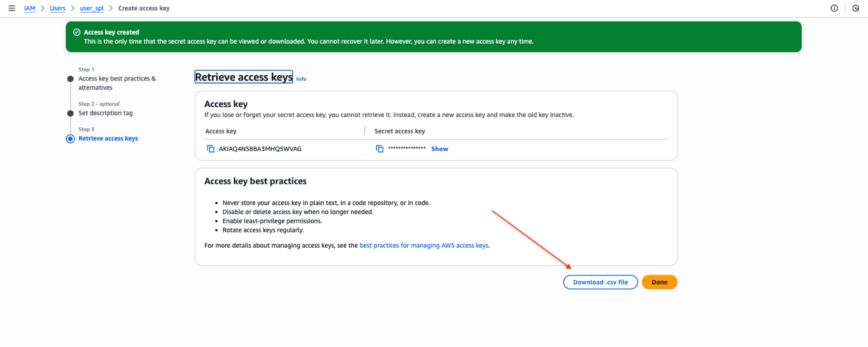Open user_spl breadcrumb link

[92, 8]
